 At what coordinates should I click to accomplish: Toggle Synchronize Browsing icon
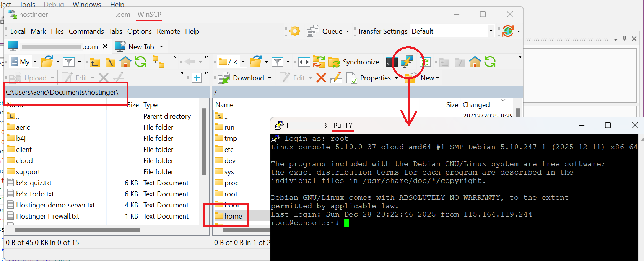click(319, 62)
